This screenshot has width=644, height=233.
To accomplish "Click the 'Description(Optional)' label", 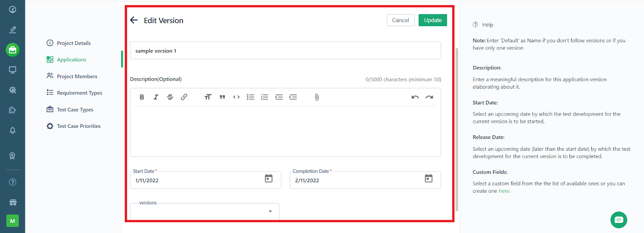I will pyautogui.click(x=156, y=79).
